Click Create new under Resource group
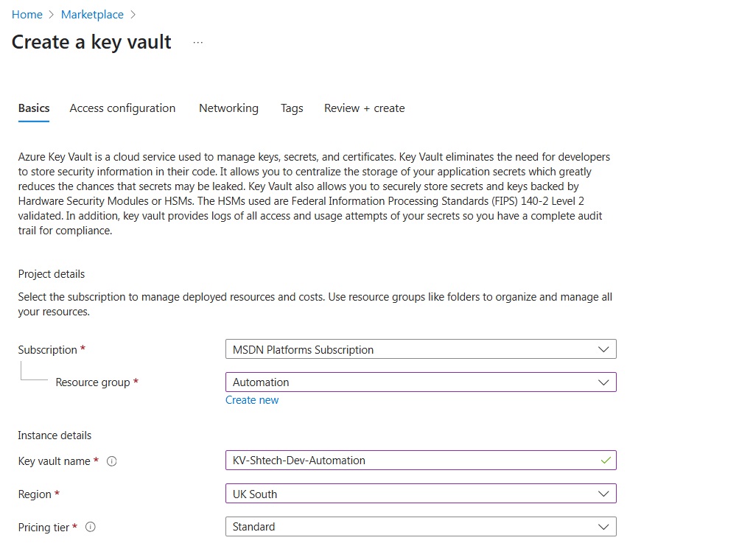 click(x=252, y=399)
